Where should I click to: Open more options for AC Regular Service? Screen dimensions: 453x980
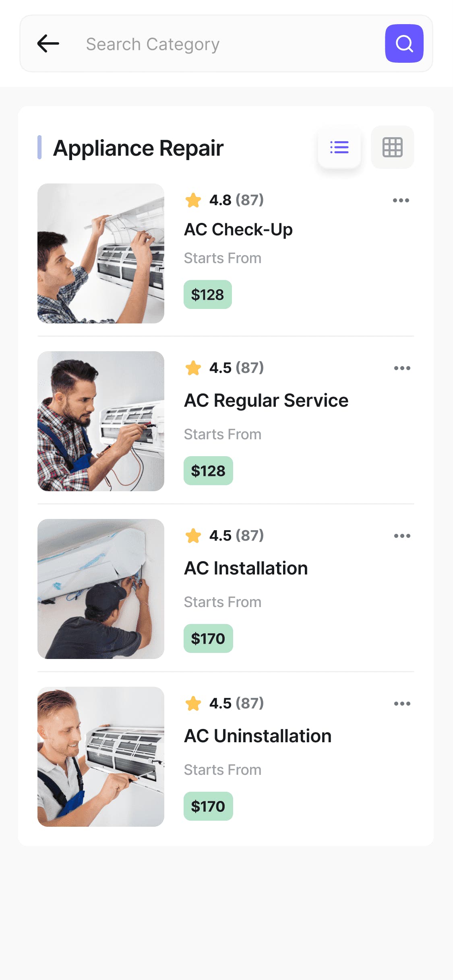pyautogui.click(x=402, y=368)
